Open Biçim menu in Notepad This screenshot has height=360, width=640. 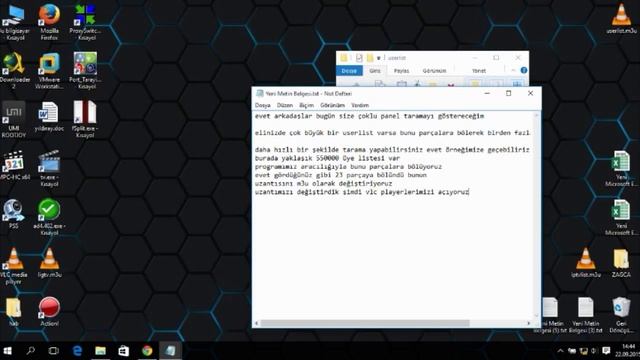(x=307, y=105)
